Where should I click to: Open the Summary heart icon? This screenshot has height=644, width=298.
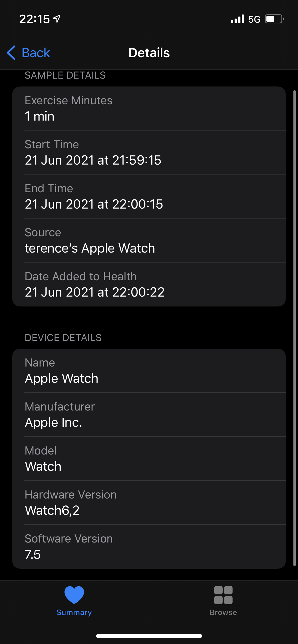coord(74,595)
